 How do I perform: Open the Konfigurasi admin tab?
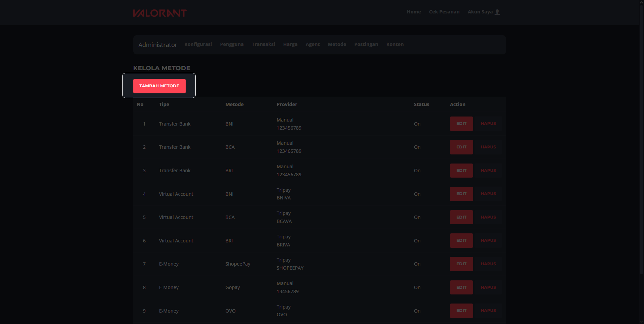click(198, 44)
